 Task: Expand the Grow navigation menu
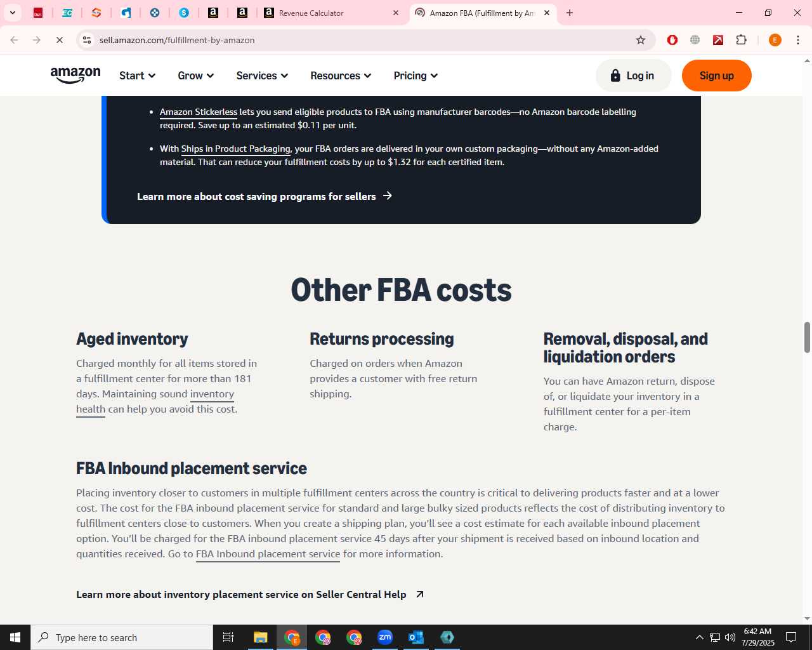[195, 76]
